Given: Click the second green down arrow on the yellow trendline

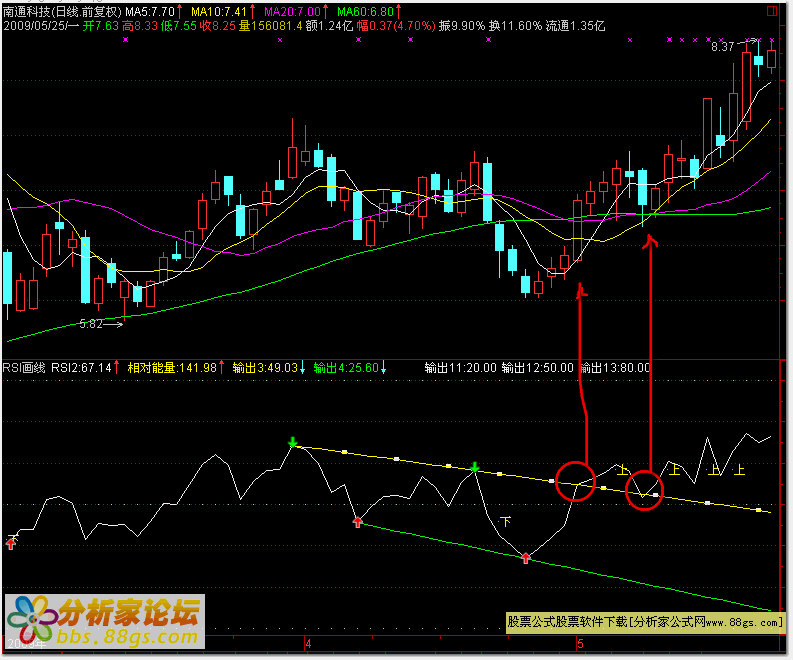Looking at the screenshot, I should [474, 467].
